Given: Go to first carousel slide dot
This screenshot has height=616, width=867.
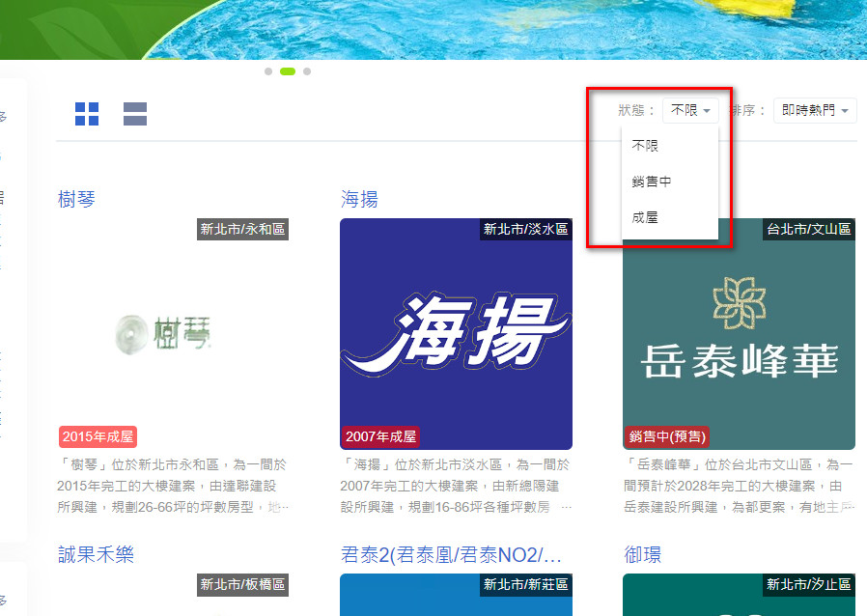Looking at the screenshot, I should pos(268,71).
